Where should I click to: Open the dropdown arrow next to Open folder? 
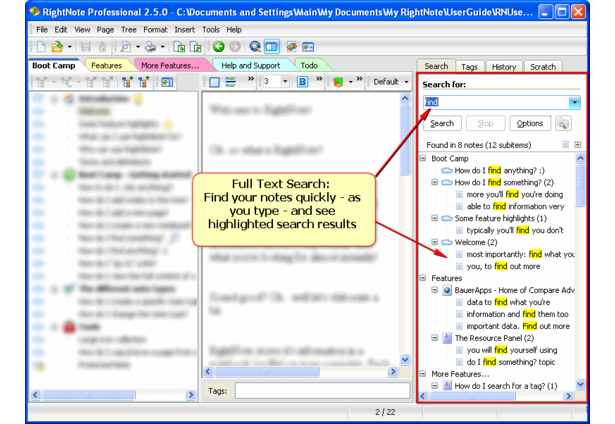69,47
